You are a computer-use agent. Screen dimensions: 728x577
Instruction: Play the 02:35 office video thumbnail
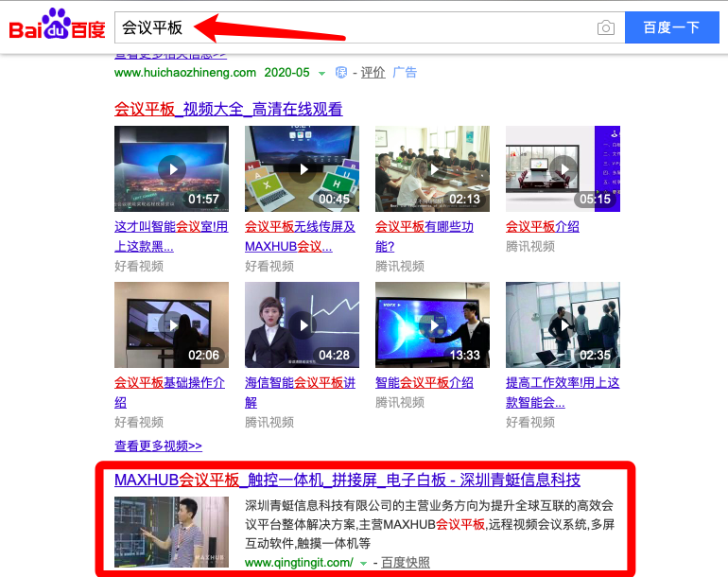tap(563, 324)
